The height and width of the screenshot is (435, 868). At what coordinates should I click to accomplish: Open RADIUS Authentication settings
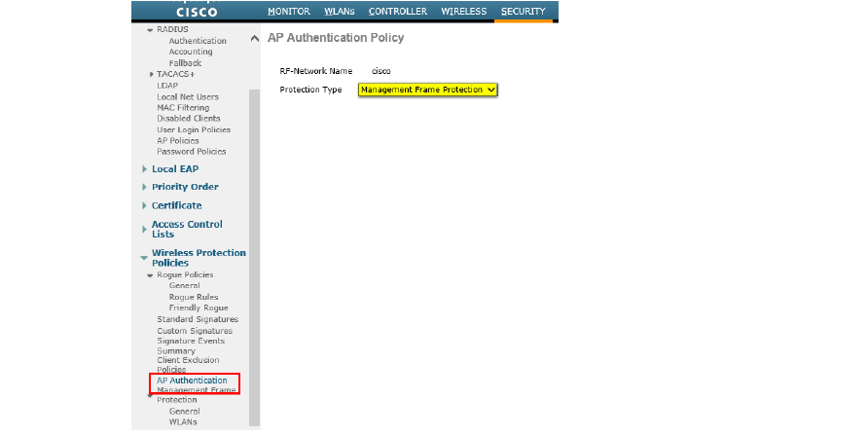[198, 41]
